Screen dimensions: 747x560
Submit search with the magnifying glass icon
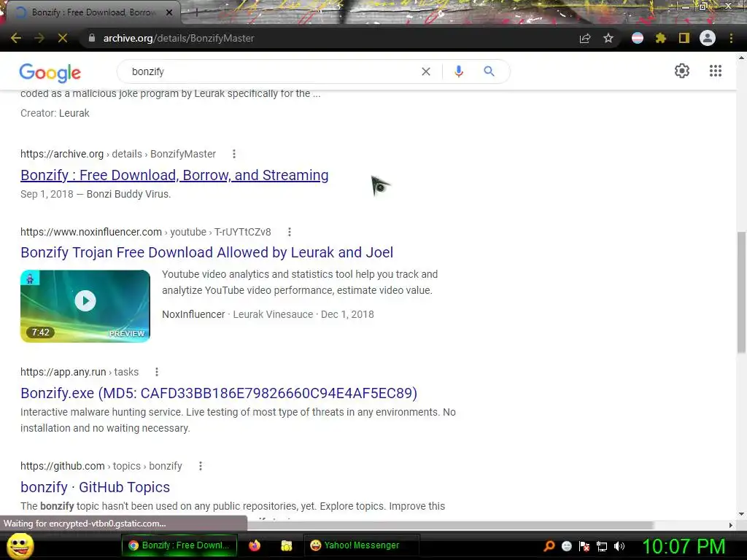[489, 71]
